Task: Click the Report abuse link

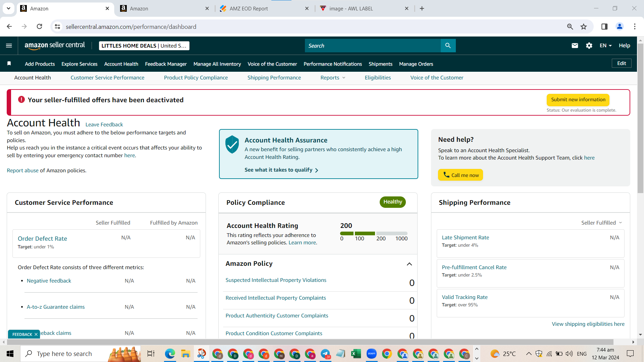Action: 23,171
